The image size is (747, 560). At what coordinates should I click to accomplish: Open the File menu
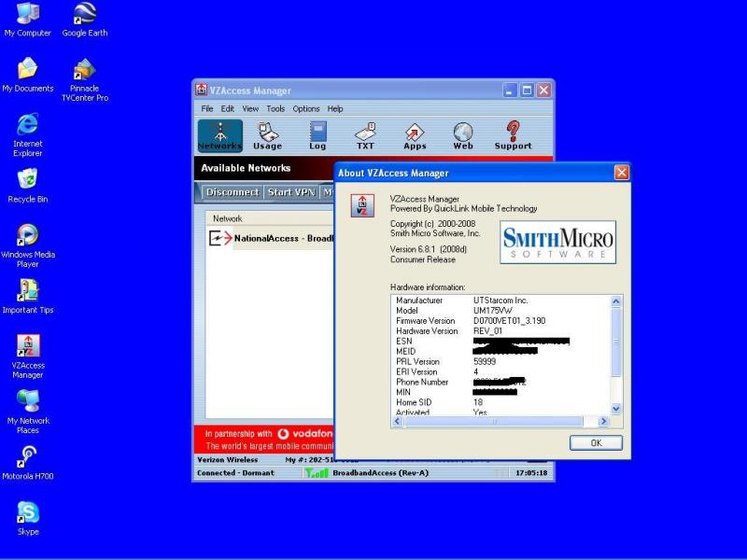click(x=207, y=109)
